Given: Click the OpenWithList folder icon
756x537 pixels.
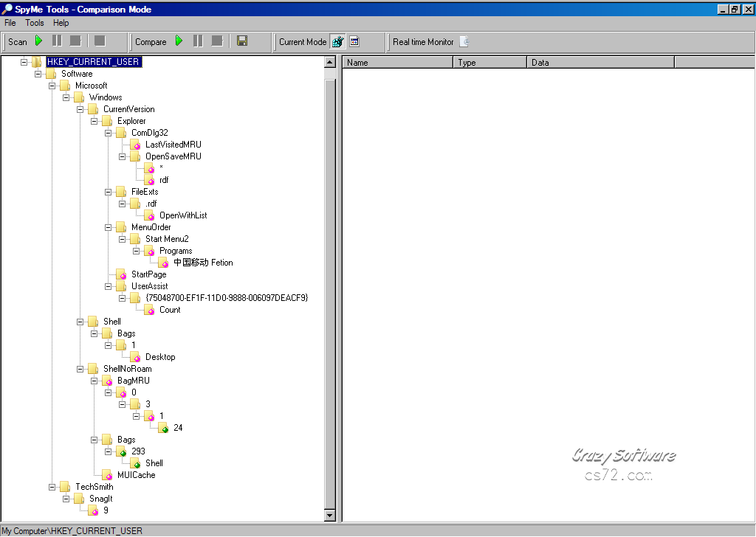Looking at the screenshot, I should tap(149, 215).
